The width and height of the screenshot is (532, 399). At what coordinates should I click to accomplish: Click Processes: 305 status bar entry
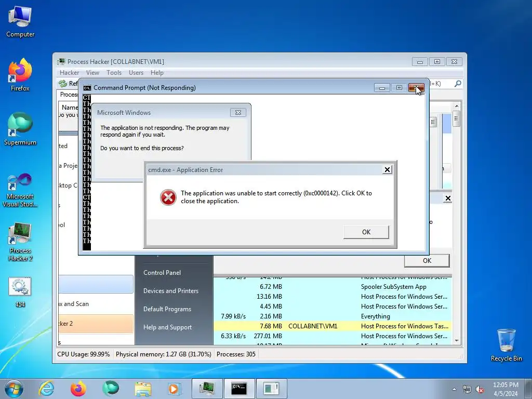236,354
